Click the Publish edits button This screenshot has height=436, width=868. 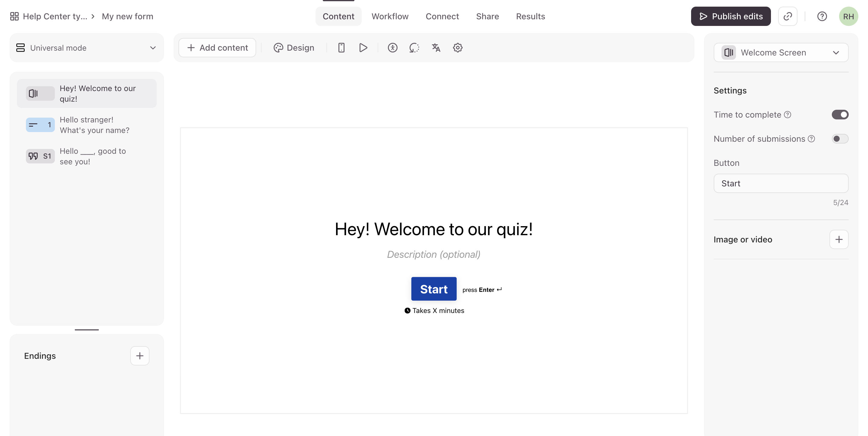731,16
